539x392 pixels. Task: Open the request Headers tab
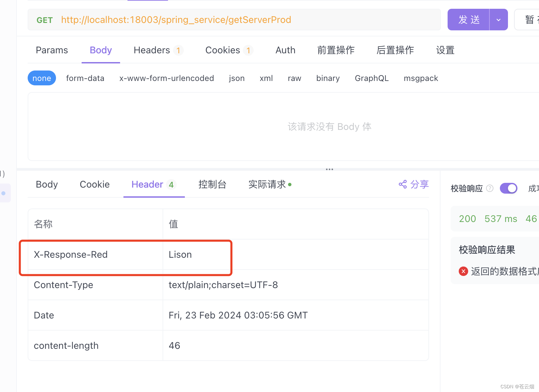pyautogui.click(x=158, y=50)
